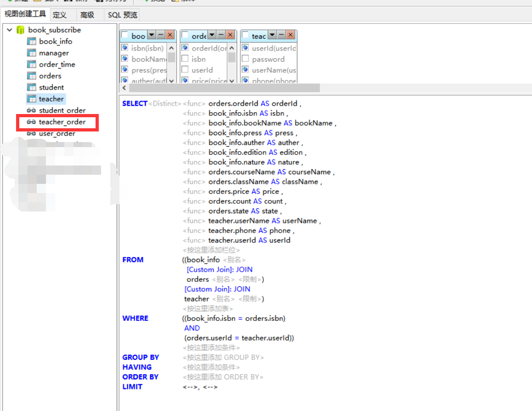532x411 pixels.
Task: Select the student_order view in tree
Action: coord(62,110)
